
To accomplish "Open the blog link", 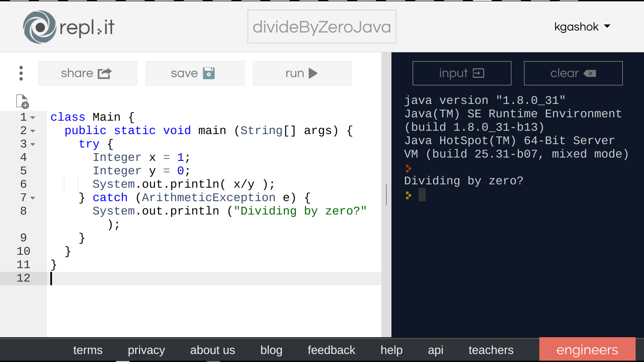I will coord(271,350).
